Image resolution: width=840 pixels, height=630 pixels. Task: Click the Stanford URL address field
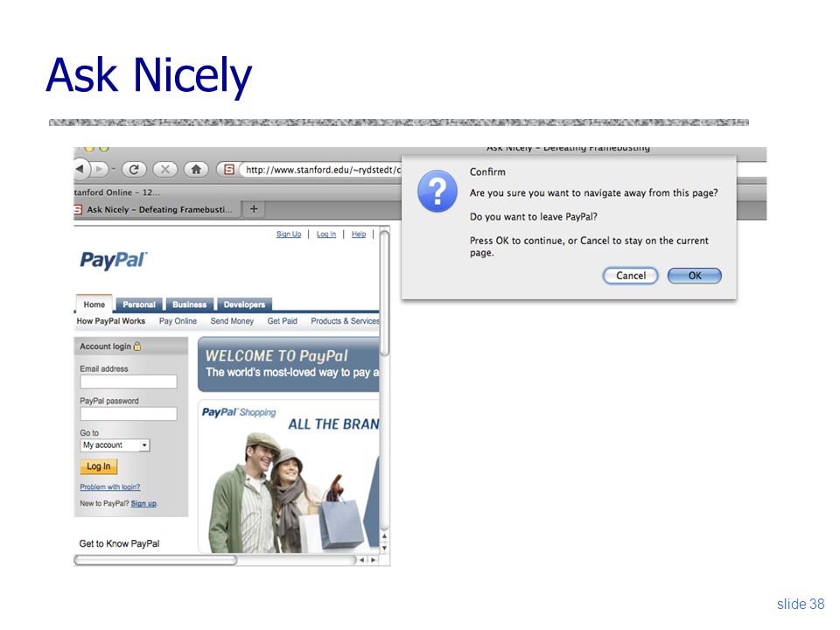tap(321, 170)
